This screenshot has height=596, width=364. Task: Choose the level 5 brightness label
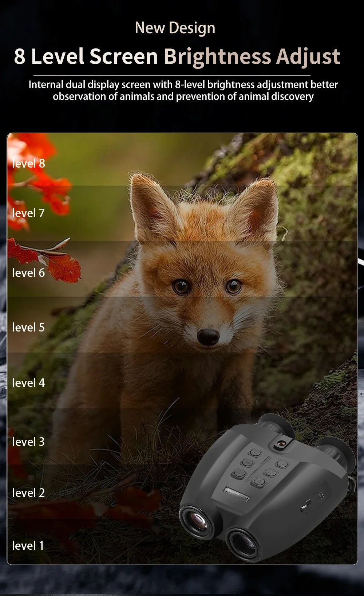(x=28, y=328)
